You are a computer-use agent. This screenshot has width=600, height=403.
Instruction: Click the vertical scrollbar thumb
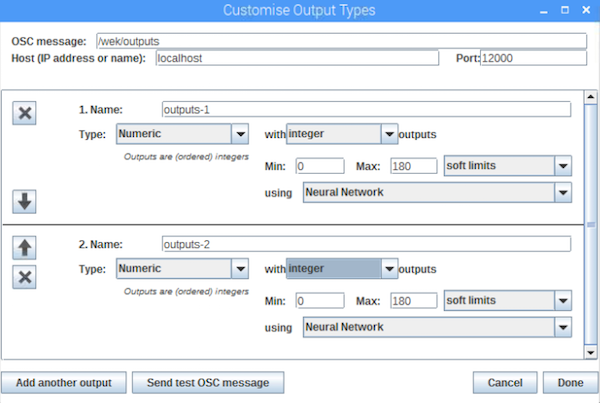coord(591,225)
